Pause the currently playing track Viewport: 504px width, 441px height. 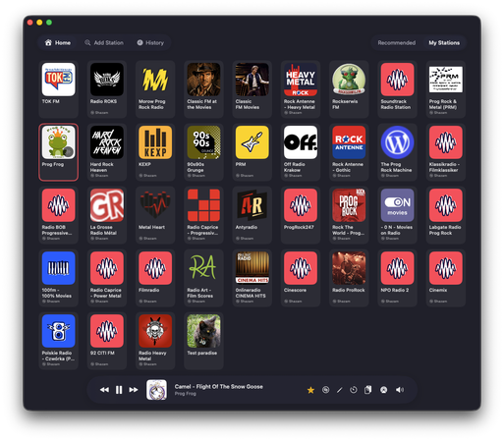pos(119,390)
